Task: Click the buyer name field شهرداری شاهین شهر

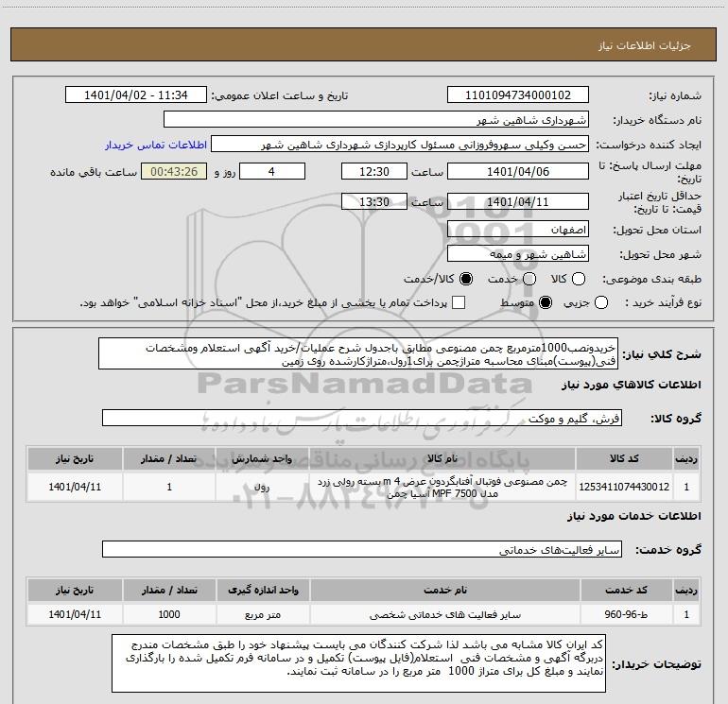Action: (x=376, y=119)
